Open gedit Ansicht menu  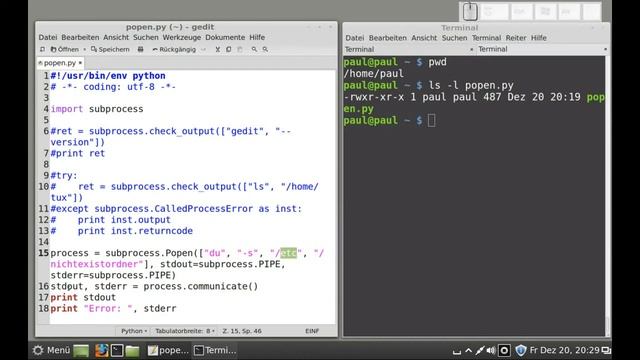pyautogui.click(x=116, y=37)
